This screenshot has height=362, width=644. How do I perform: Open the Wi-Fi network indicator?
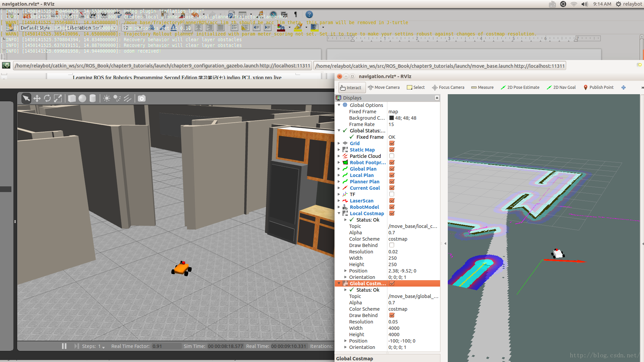(x=574, y=4)
